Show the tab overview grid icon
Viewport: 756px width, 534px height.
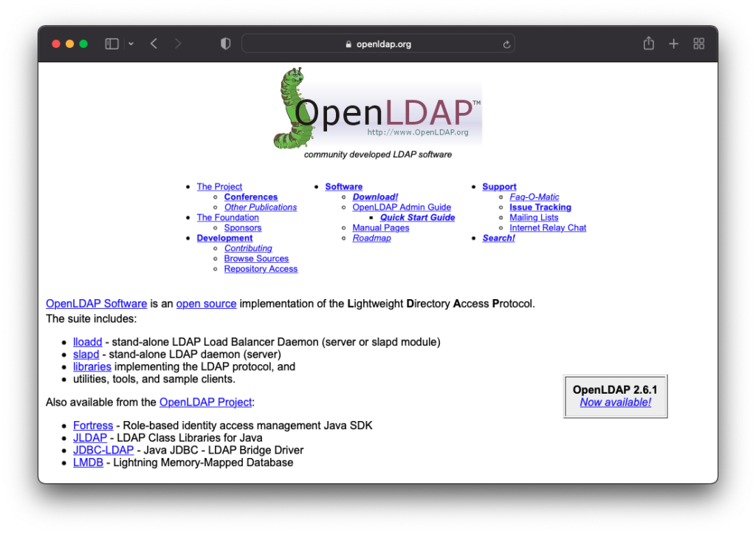point(698,44)
